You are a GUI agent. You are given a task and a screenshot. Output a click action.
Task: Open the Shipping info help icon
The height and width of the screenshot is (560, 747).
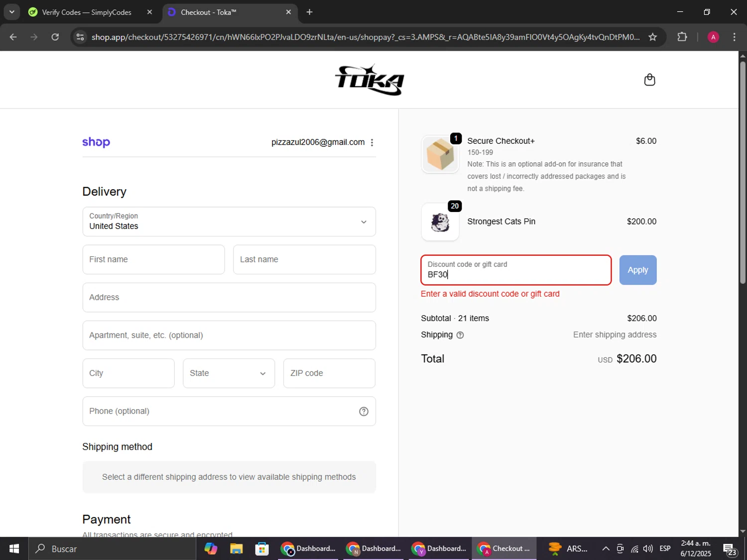point(460,335)
